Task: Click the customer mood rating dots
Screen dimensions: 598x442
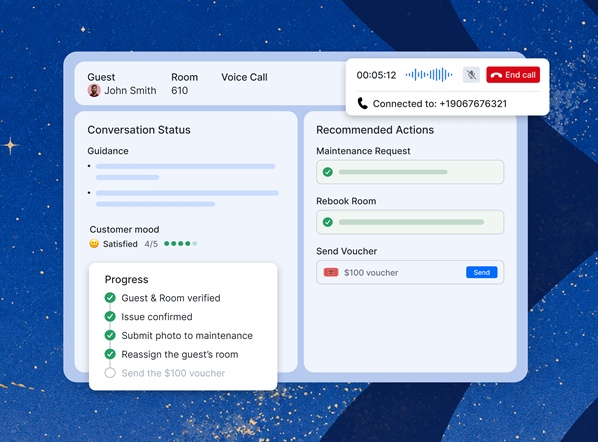Action: pyautogui.click(x=180, y=243)
